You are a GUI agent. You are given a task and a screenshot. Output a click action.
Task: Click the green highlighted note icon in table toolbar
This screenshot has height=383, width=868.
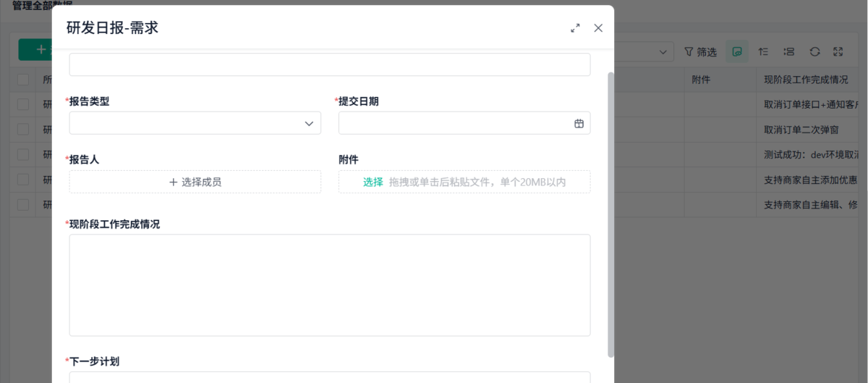(x=737, y=52)
